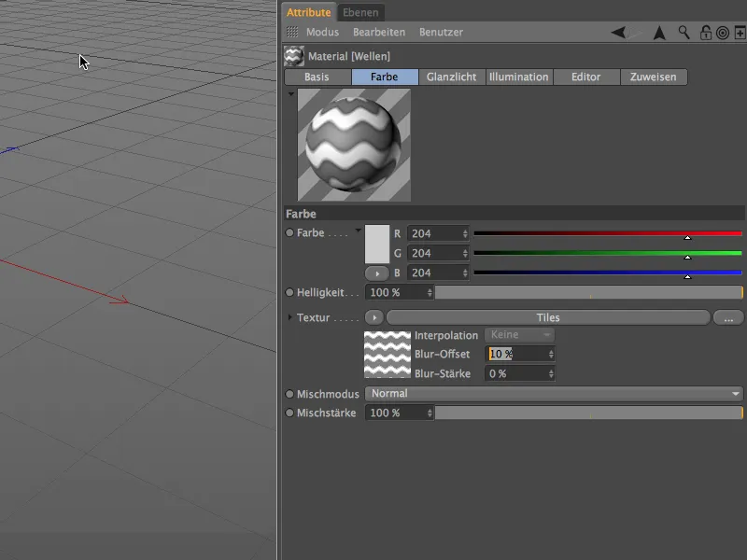Image resolution: width=747 pixels, height=560 pixels.
Task: Open the Modus menu
Action: 322,32
